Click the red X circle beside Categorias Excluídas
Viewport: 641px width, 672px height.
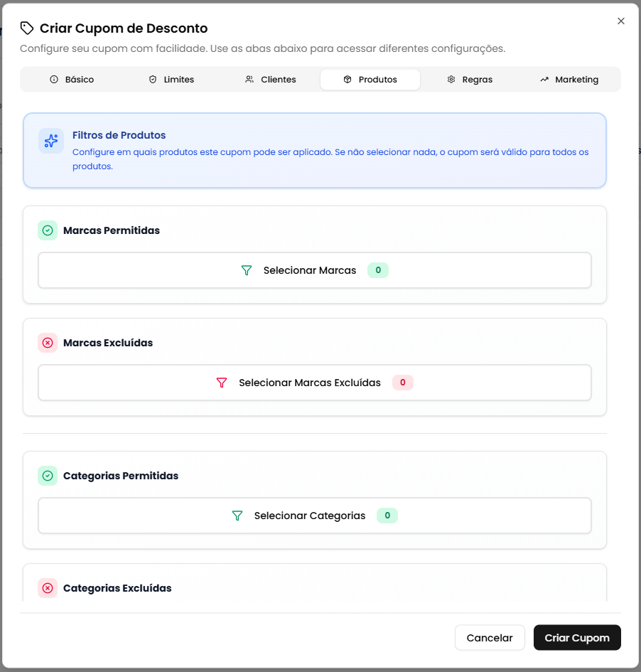point(47,588)
